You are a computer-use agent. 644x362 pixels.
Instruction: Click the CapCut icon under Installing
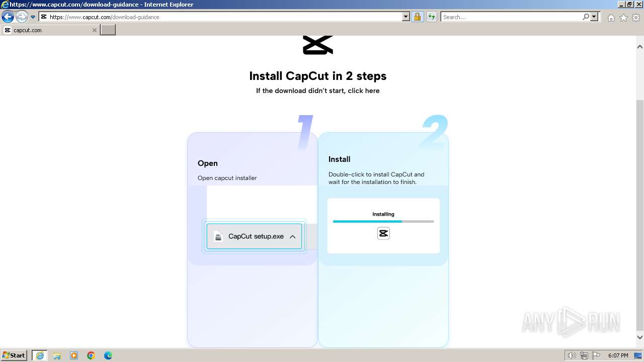[x=383, y=233]
